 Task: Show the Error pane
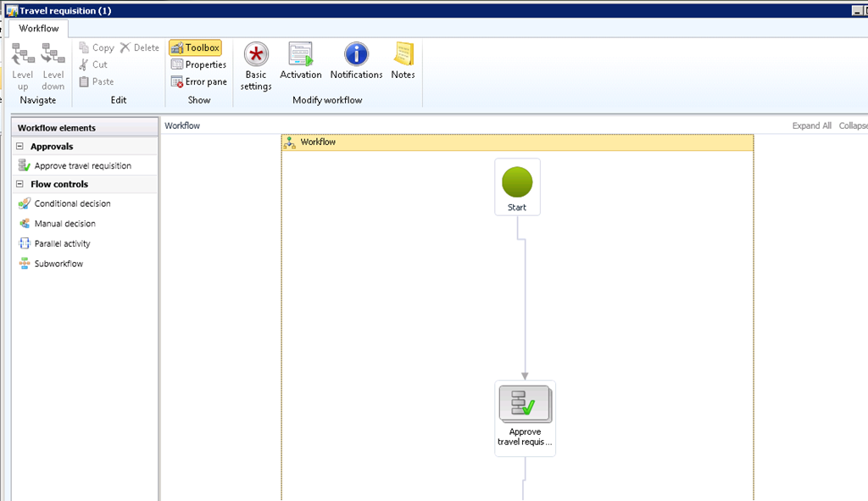[198, 82]
